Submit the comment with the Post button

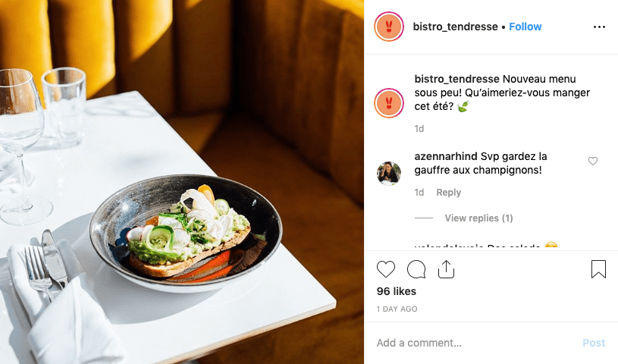tap(594, 343)
